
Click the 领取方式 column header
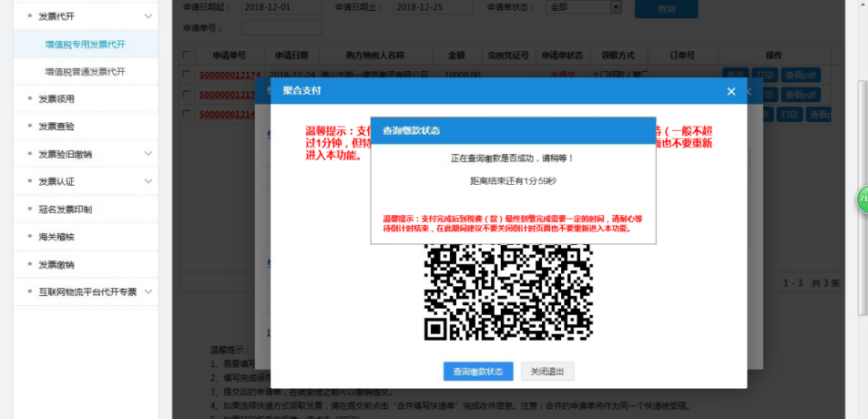pos(618,56)
